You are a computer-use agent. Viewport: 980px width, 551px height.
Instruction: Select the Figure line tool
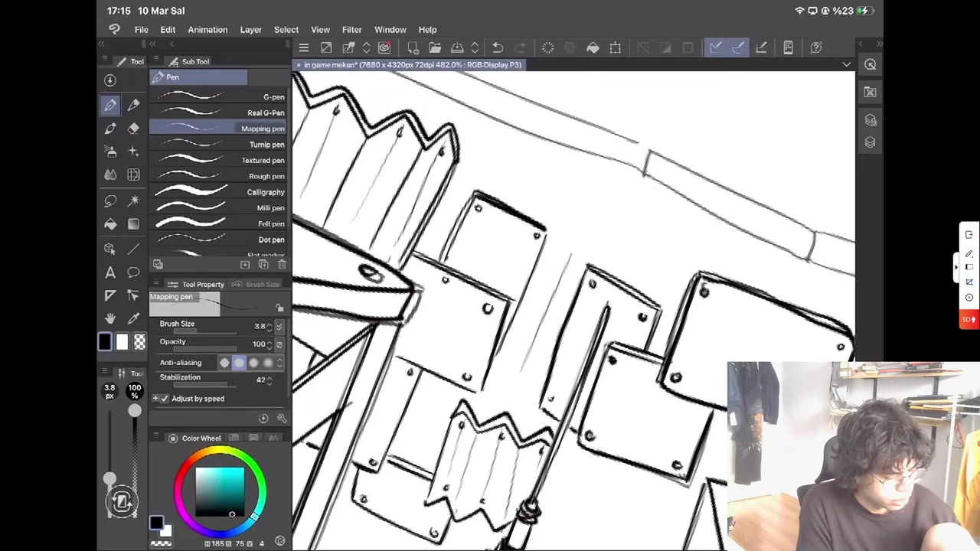click(x=133, y=249)
